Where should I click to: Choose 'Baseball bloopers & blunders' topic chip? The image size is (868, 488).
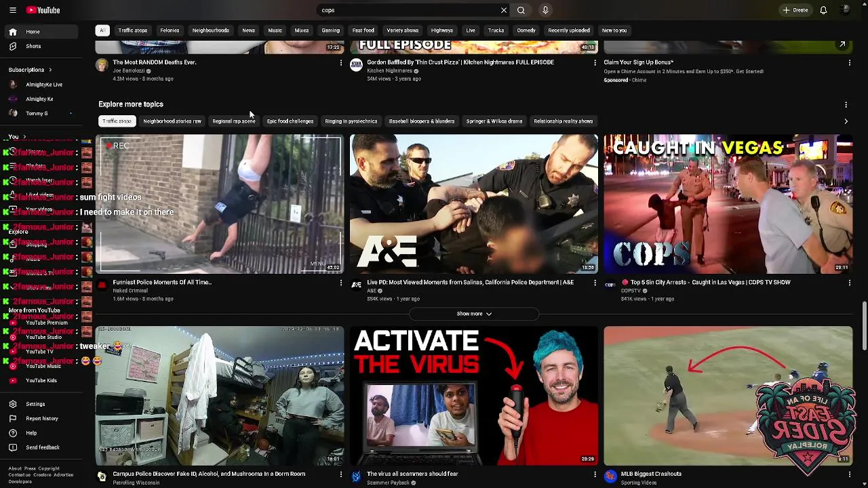[x=422, y=121]
